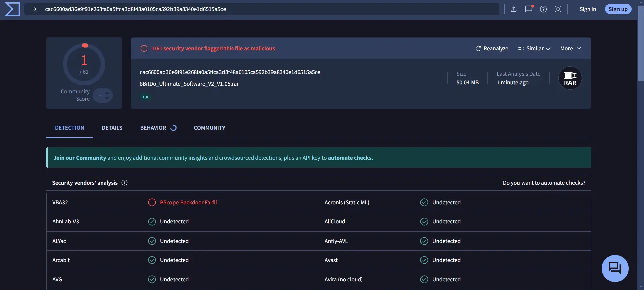Click the behavior tab loading spinner

click(x=174, y=128)
